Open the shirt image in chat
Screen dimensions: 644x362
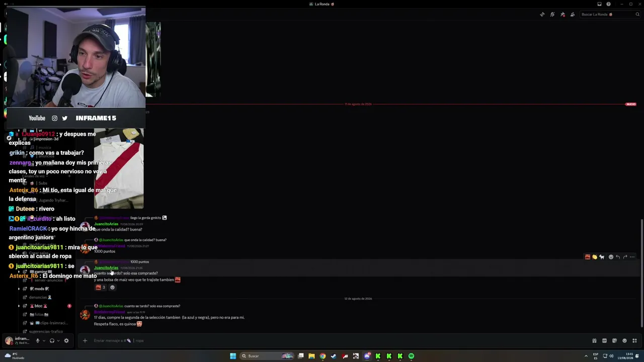click(x=119, y=168)
